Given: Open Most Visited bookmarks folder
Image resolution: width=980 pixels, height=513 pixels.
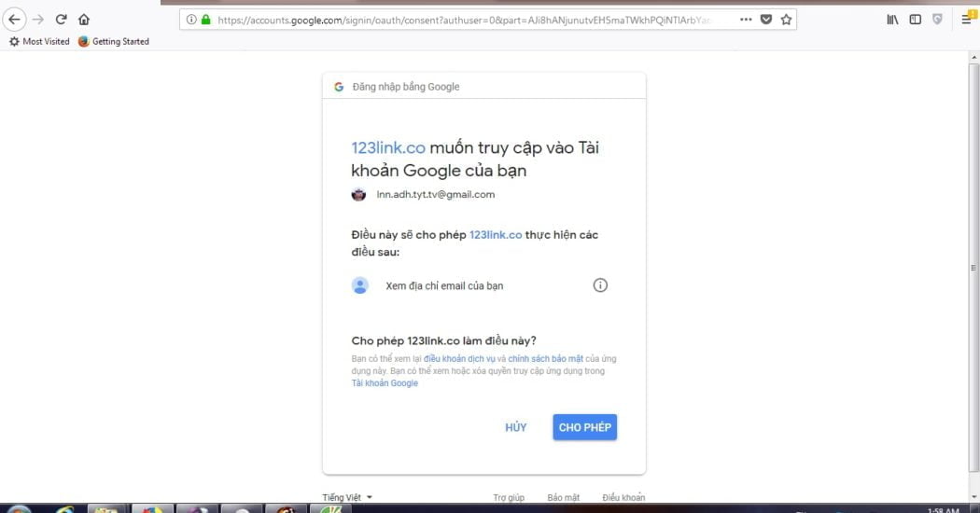Looking at the screenshot, I should click(39, 41).
